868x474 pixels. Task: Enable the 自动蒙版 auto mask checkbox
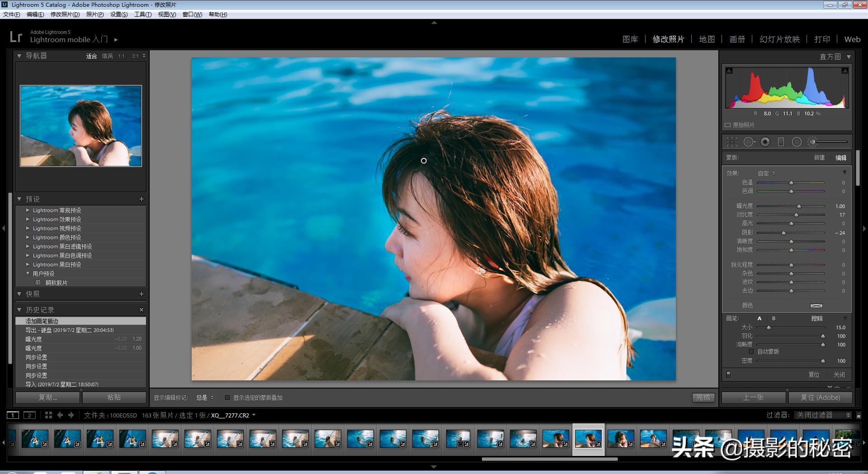751,351
